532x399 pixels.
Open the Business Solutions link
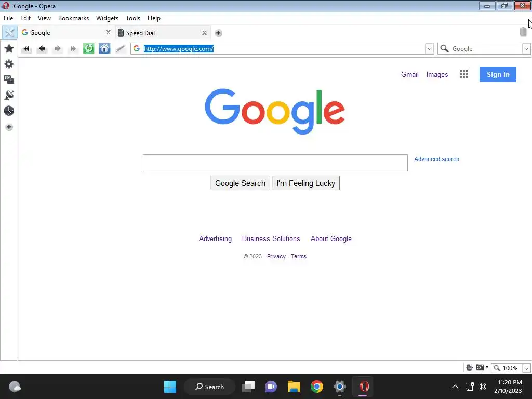coord(271,239)
